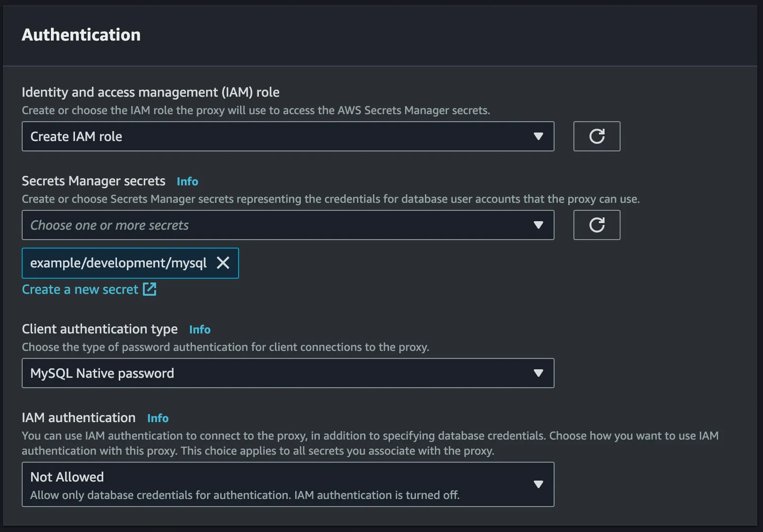The height and width of the screenshot is (532, 763).
Task: Refresh the IAM role list
Action: [x=597, y=136]
